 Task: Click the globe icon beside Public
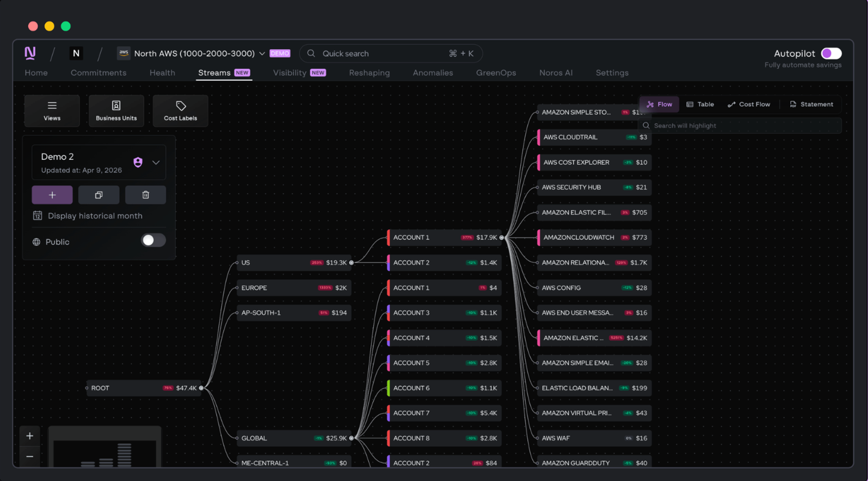(37, 242)
